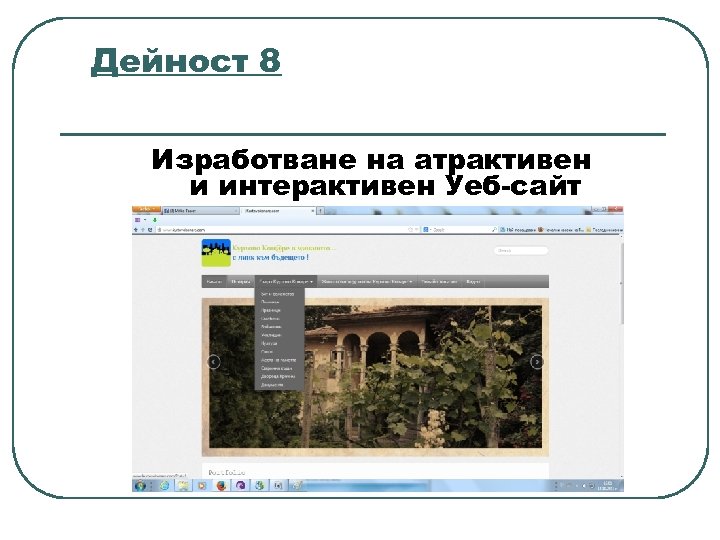
Task: Reload the page with the refresh icon
Action: 150,230
